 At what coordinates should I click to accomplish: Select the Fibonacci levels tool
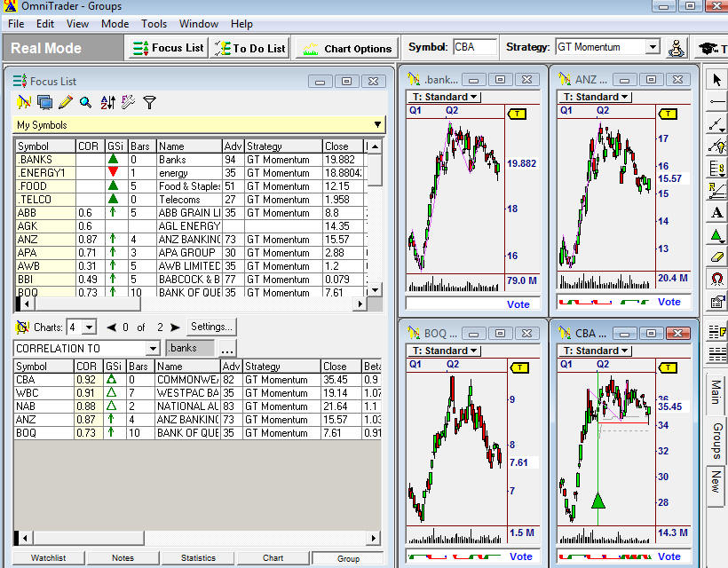716,168
